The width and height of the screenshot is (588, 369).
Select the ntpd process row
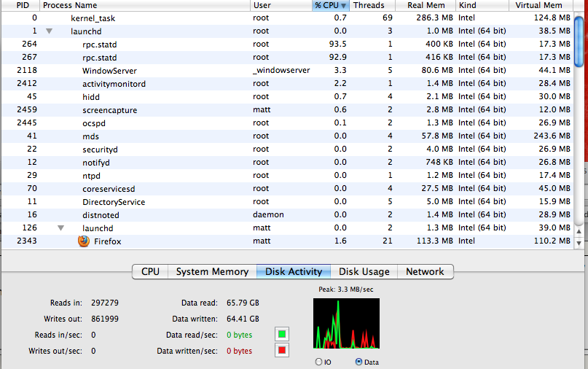[x=287, y=176]
